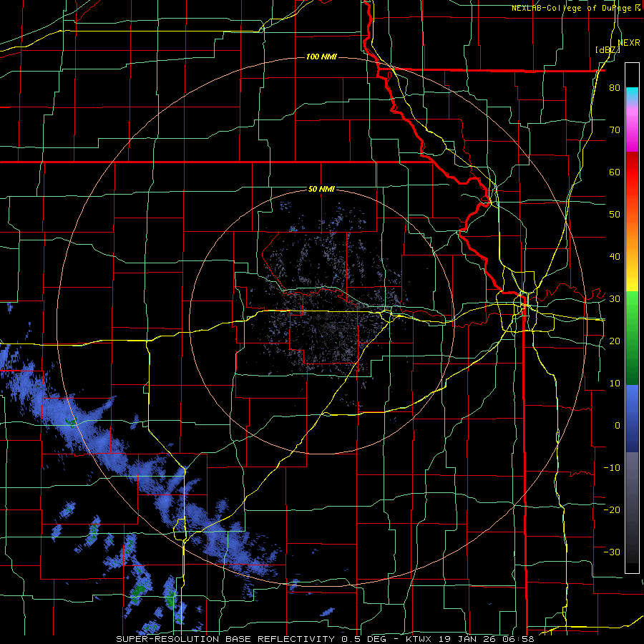Click the 70 value on dBZ scale
Image resolution: width=644 pixels, height=644 pixels.
point(615,130)
